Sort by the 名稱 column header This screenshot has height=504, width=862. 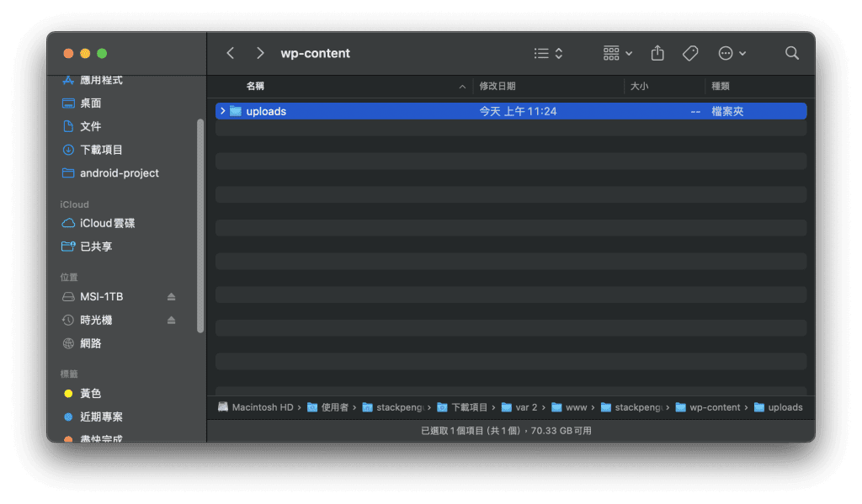[255, 87]
